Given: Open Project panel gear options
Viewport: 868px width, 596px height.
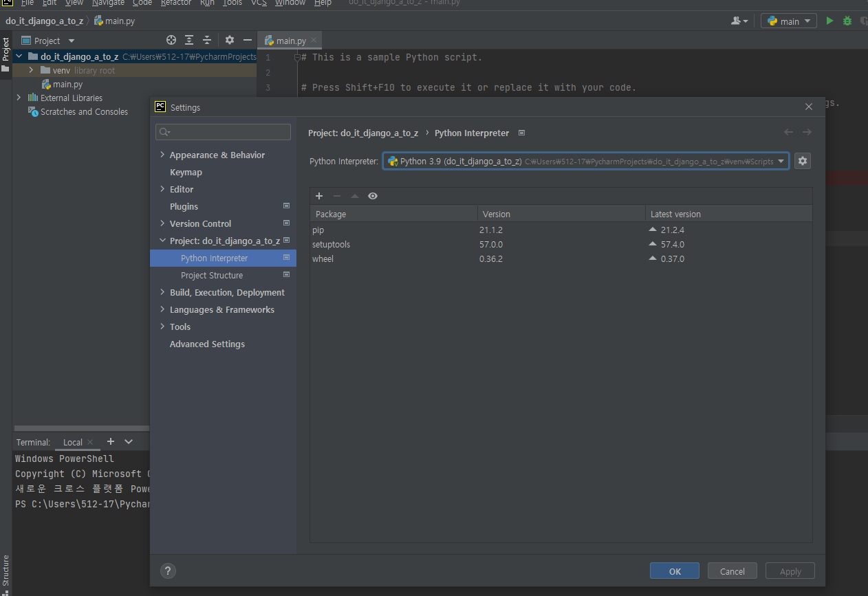Looking at the screenshot, I should pos(230,41).
